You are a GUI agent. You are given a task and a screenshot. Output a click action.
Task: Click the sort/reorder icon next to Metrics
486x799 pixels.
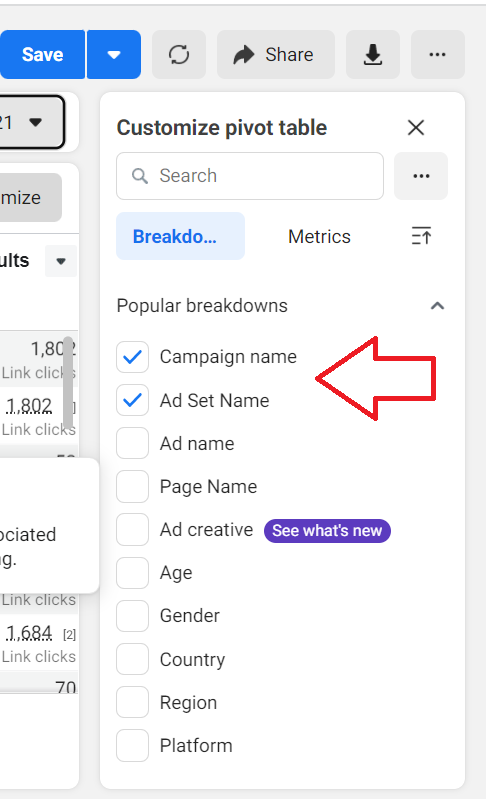pos(421,236)
